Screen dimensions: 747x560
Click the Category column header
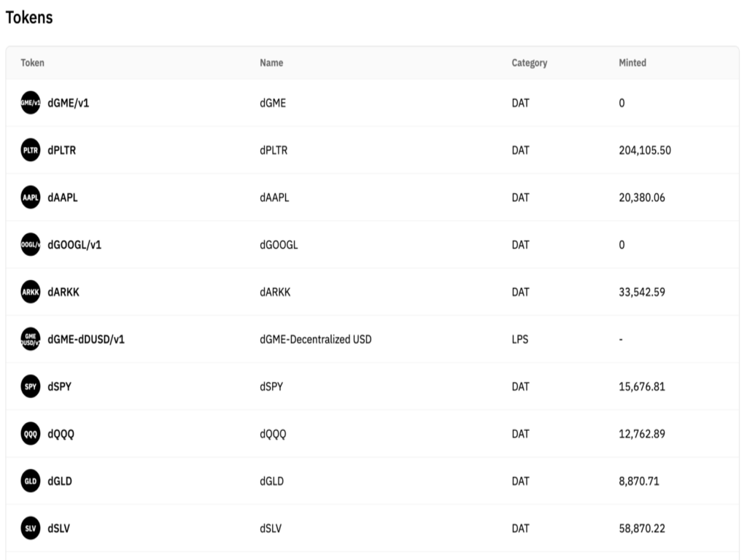pyautogui.click(x=529, y=63)
